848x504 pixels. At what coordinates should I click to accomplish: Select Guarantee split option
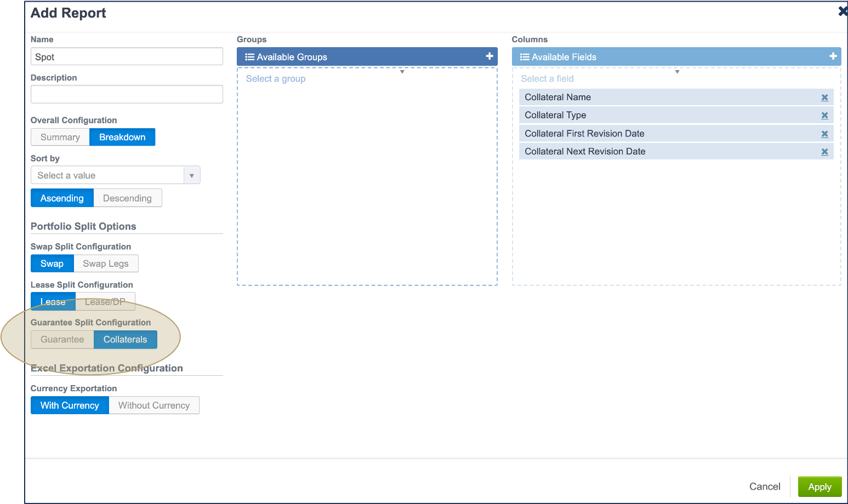(x=62, y=340)
